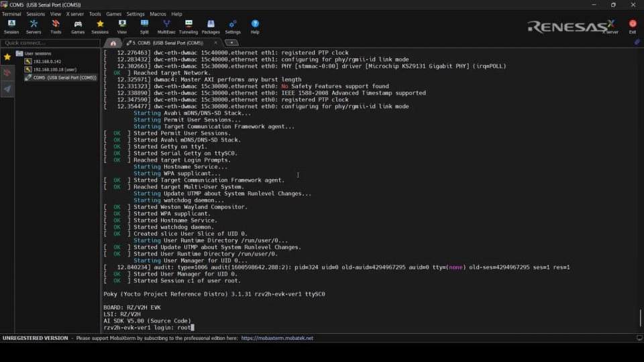The width and height of the screenshot is (644, 362).
Task: Open the mobaxterm.mobatek.net link
Action: point(277,338)
